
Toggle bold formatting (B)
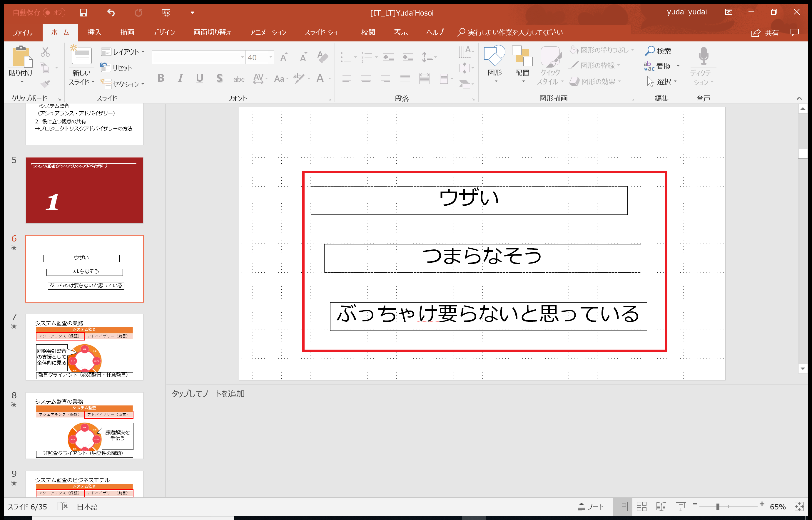161,78
